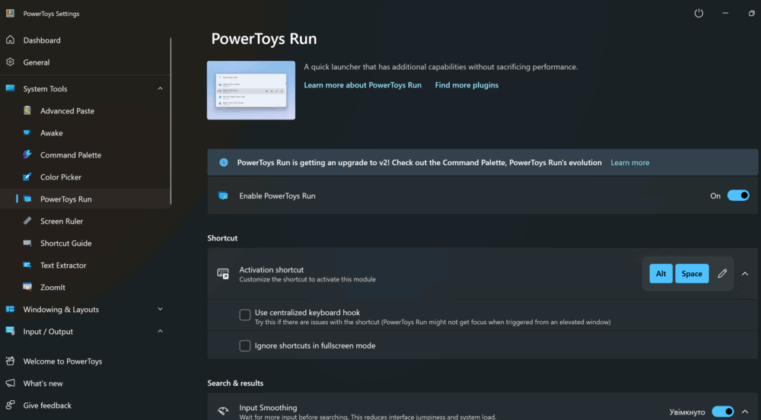Collapse the Input Smoothing expander chevron

coord(745,412)
